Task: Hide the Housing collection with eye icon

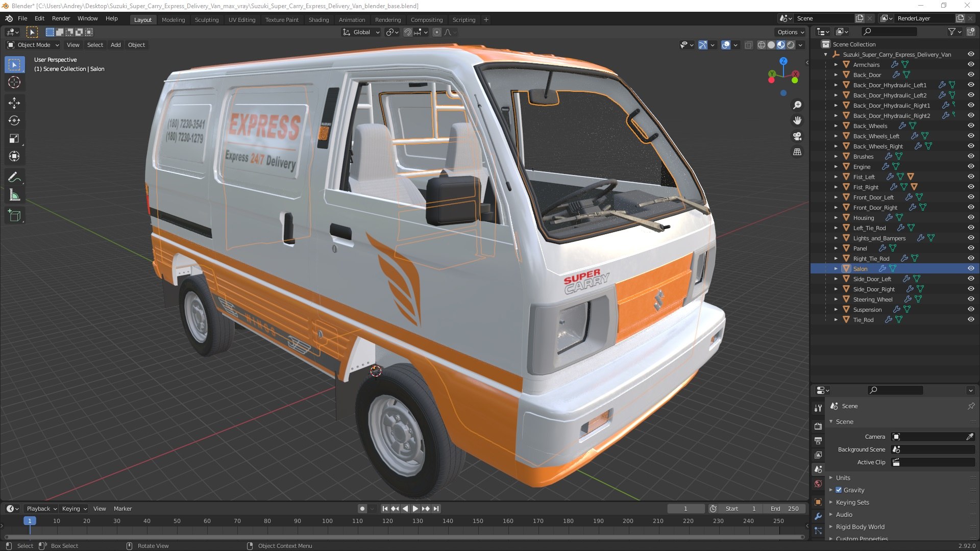Action: [971, 217]
